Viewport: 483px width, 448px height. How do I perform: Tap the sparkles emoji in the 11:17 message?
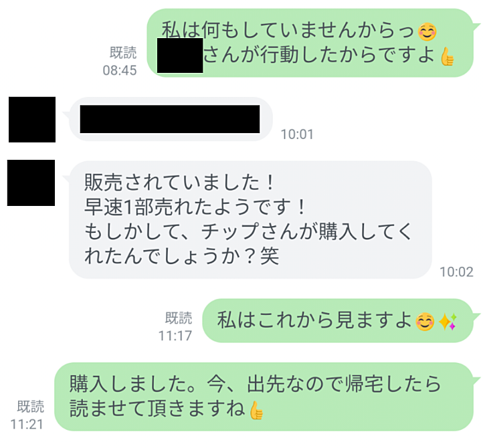pos(448,322)
